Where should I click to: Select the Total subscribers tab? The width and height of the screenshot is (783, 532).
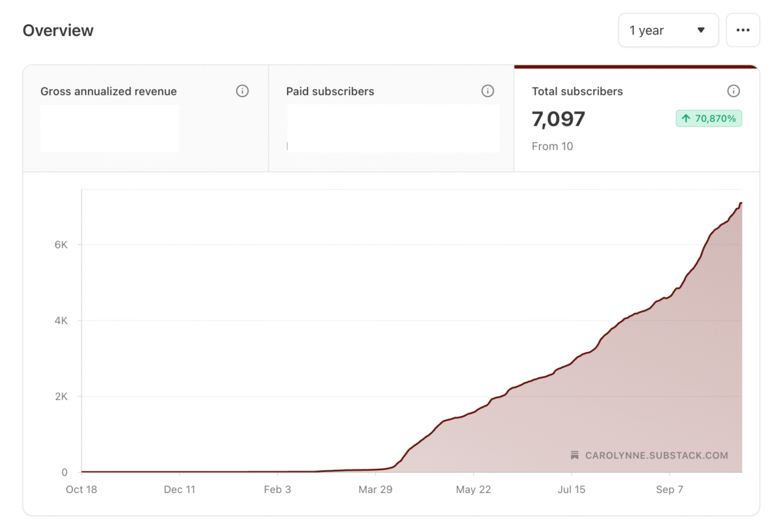pos(636,117)
